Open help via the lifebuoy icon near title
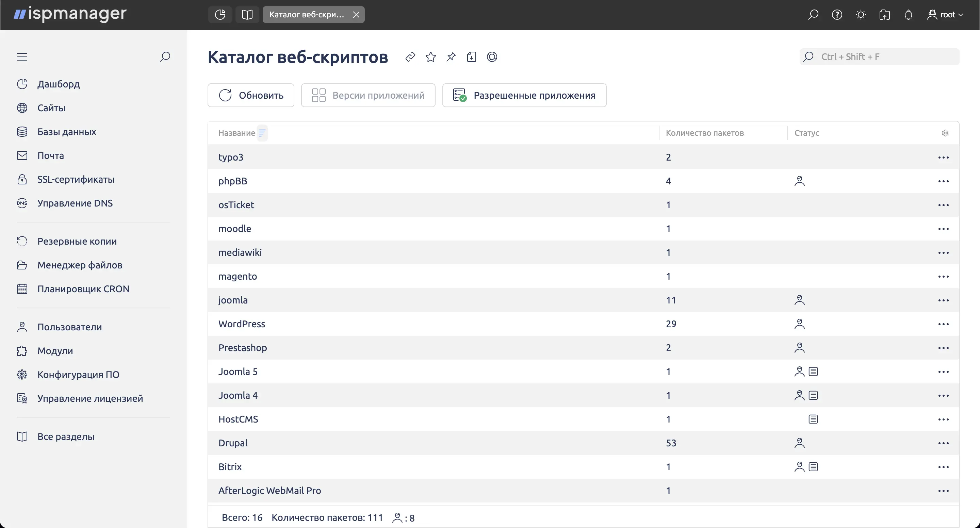The image size is (980, 528). point(492,57)
